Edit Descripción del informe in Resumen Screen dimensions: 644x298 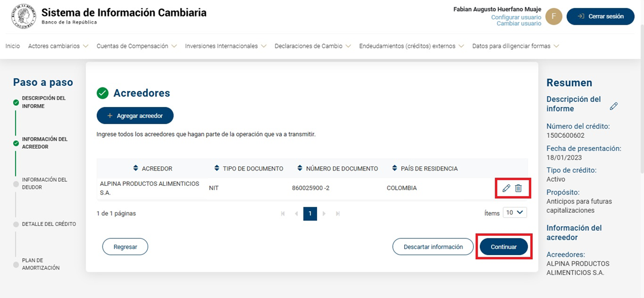point(614,106)
